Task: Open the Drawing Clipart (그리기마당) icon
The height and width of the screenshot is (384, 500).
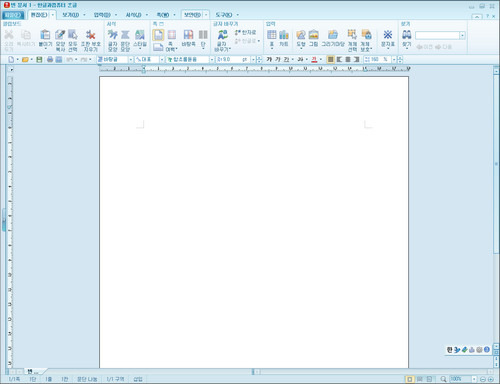Action: pyautogui.click(x=333, y=35)
